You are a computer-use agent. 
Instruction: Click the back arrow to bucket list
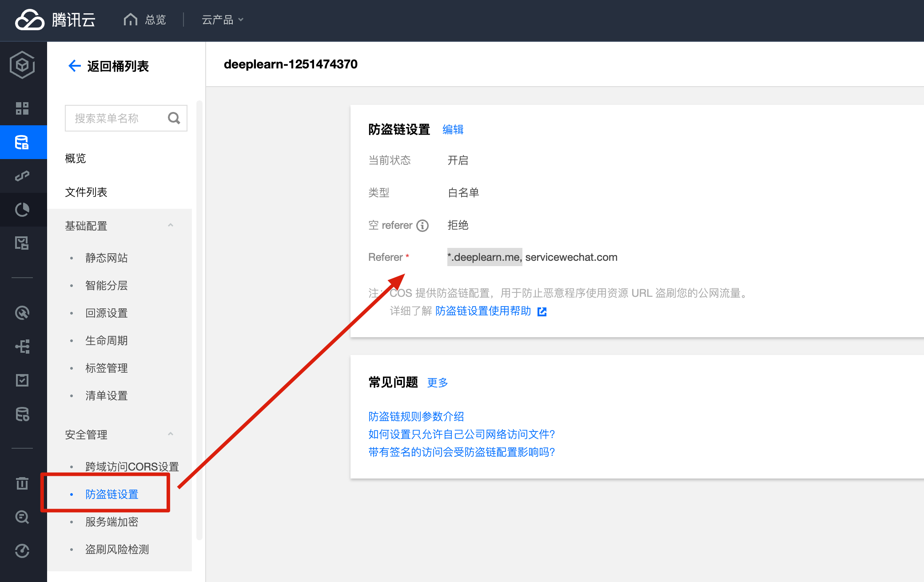[x=74, y=66]
